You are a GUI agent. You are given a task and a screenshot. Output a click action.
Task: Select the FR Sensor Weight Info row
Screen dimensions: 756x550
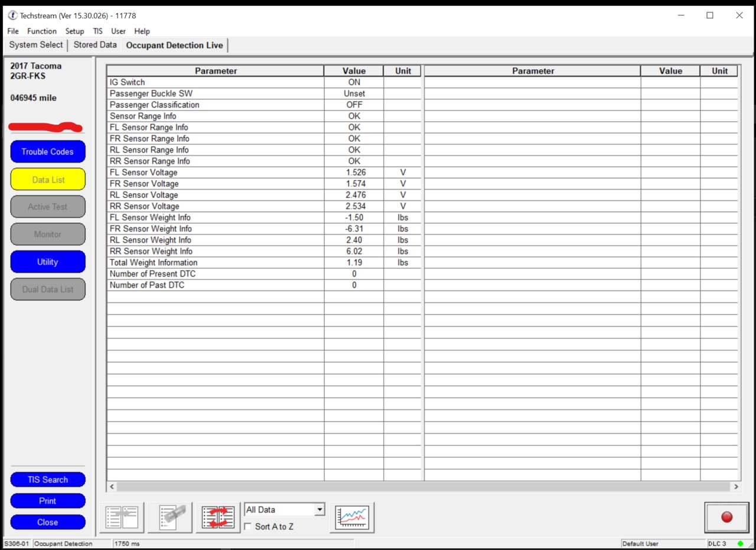tap(264, 229)
